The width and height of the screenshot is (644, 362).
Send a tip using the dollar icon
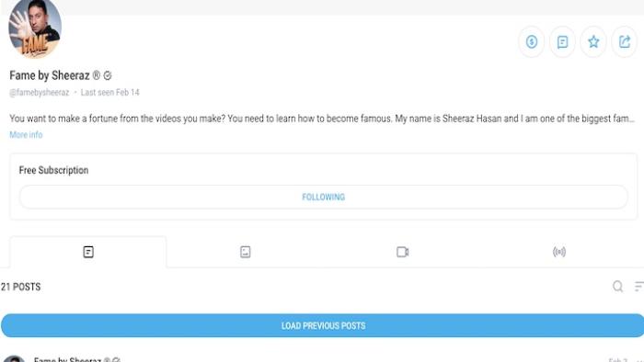pyautogui.click(x=532, y=41)
